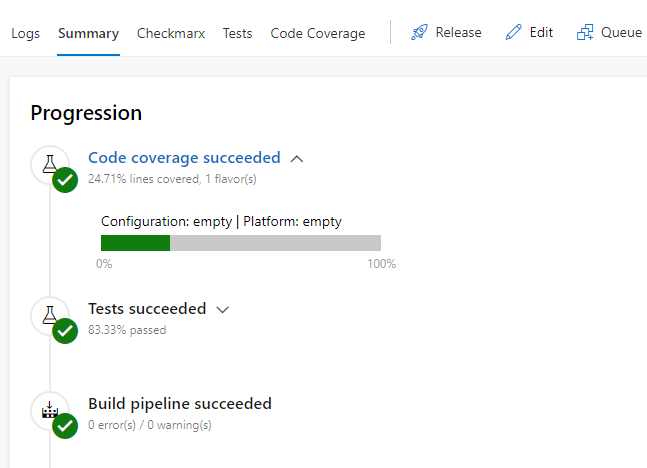The height and width of the screenshot is (468, 647).
Task: Switch to the Logs tab
Action: point(26,33)
